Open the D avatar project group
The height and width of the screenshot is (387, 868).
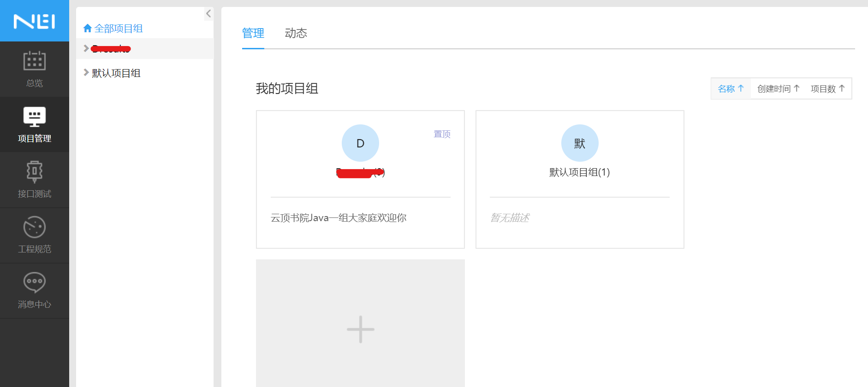click(360, 143)
